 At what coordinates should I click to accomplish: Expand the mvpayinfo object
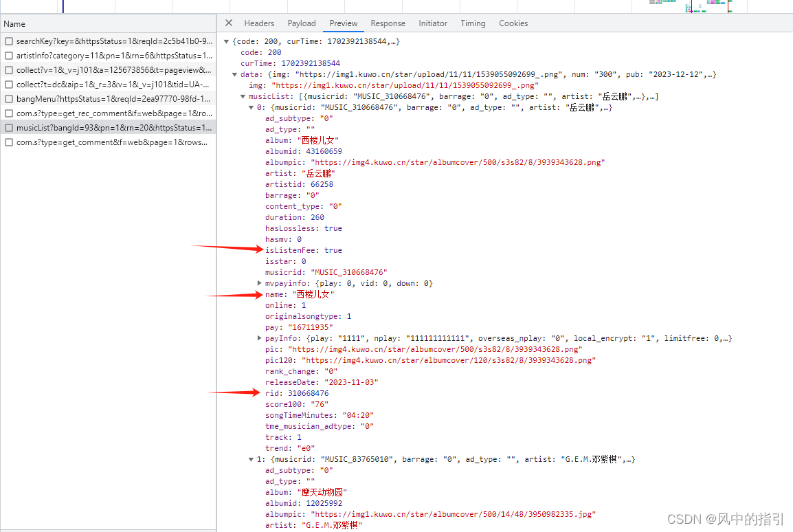coord(260,283)
